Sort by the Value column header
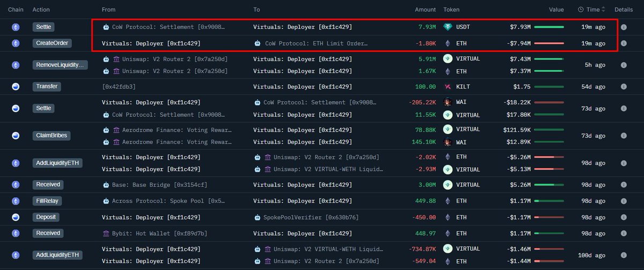The image size is (644, 270). pos(556,10)
